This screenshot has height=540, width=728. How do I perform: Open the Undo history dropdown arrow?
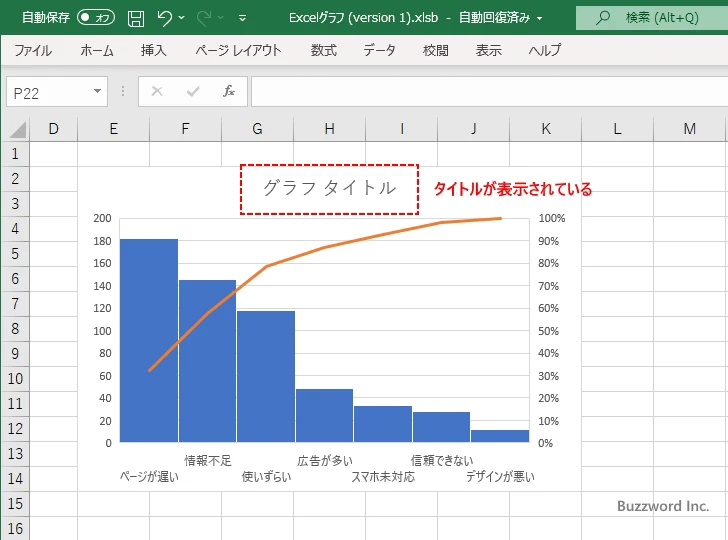(x=182, y=18)
